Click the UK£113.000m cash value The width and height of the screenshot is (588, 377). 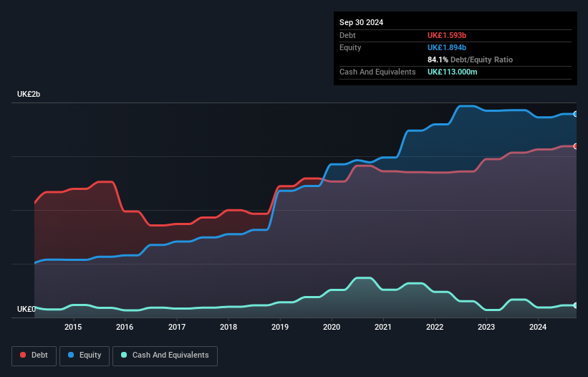tap(452, 72)
